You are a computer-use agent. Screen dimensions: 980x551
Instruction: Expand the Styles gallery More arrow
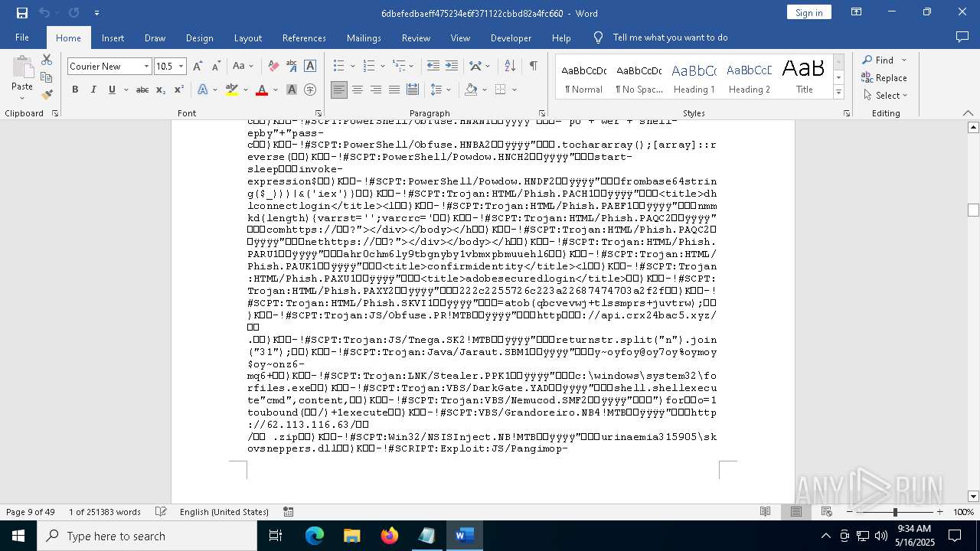tap(839, 93)
